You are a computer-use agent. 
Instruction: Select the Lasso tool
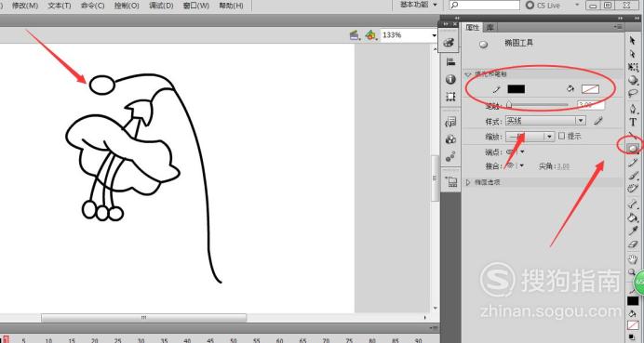tap(633, 93)
